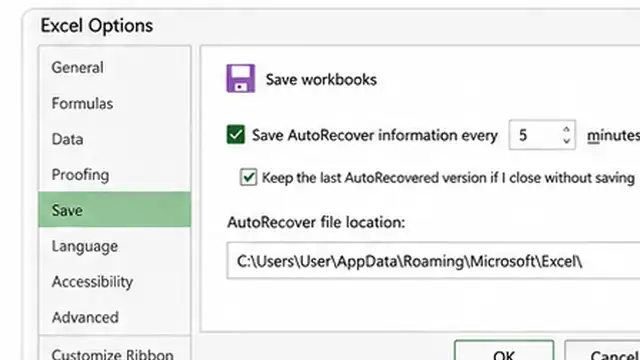The image size is (640, 360).
Task: Switch to Advanced options
Action: point(114,317)
